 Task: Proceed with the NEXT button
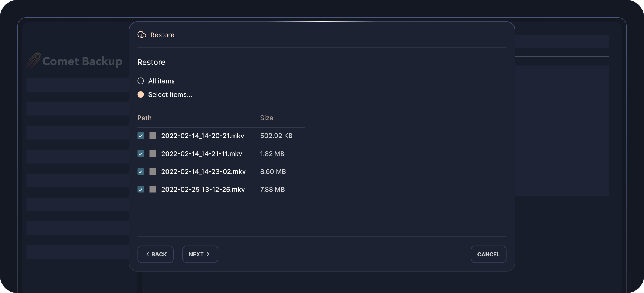tap(200, 254)
